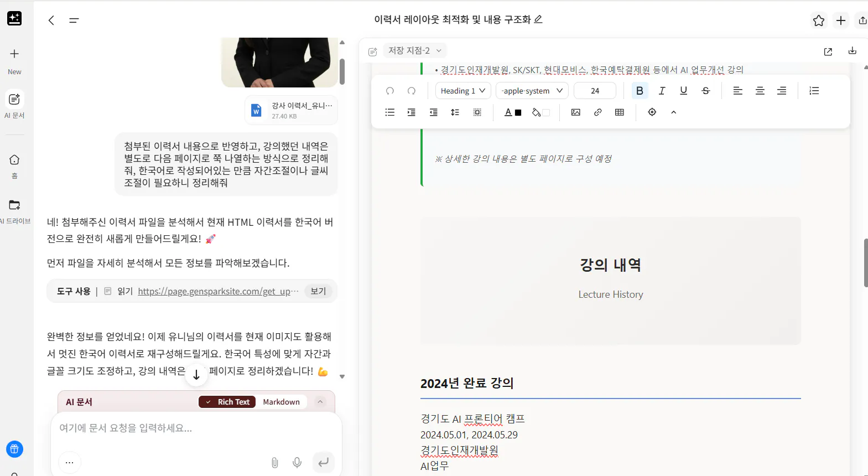Decrease the paragraph indent
The height and width of the screenshot is (476, 868).
(x=434, y=112)
